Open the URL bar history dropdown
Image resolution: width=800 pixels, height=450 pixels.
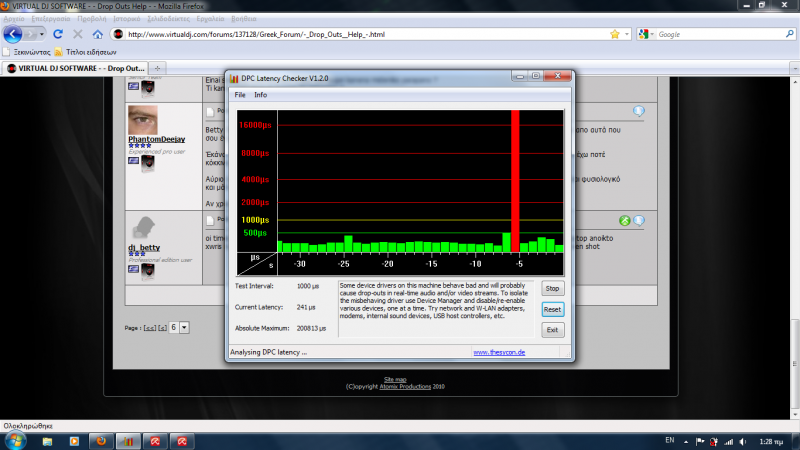pyautogui.click(x=627, y=34)
